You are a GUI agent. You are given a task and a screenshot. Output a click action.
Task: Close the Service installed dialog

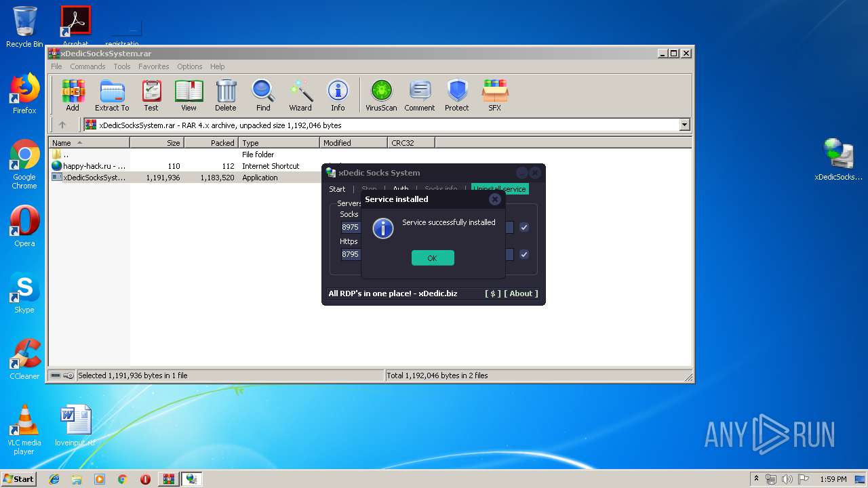(495, 199)
